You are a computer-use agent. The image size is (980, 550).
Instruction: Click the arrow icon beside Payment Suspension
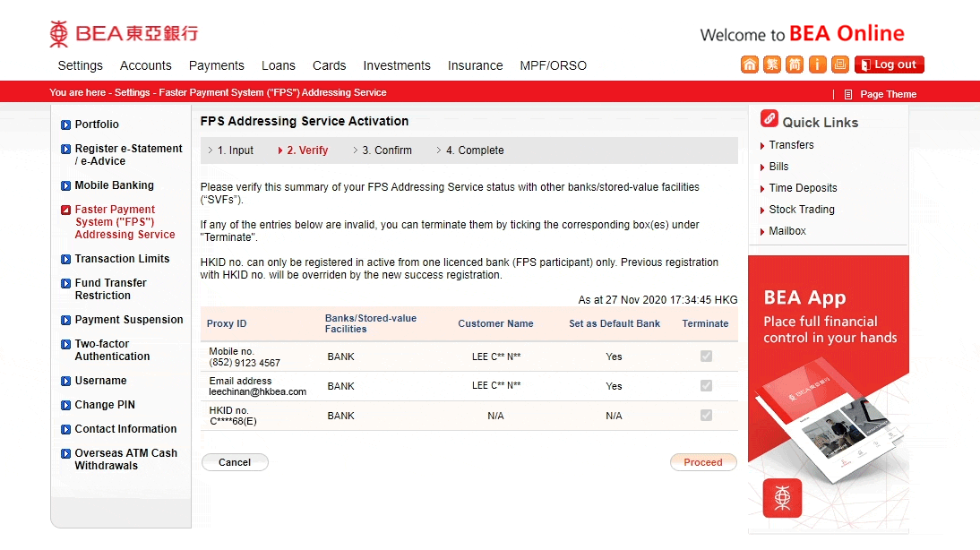pos(65,320)
